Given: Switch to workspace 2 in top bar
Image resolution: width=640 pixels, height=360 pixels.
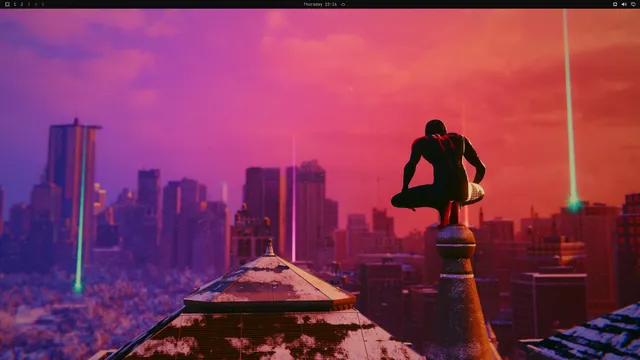Looking at the screenshot, I should 22,4.
